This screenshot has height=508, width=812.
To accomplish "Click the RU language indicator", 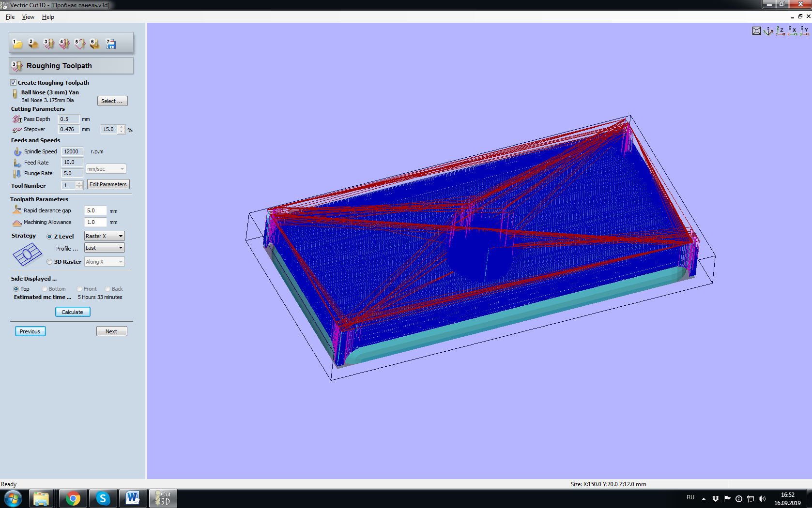I will (690, 498).
